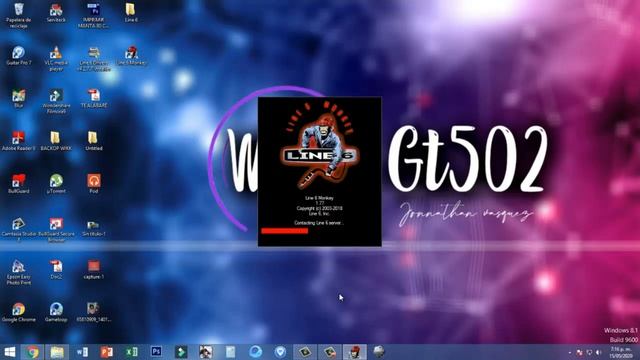Viewport: 640px width, 360px height.
Task: Open the Windows Start button
Action: [10, 352]
